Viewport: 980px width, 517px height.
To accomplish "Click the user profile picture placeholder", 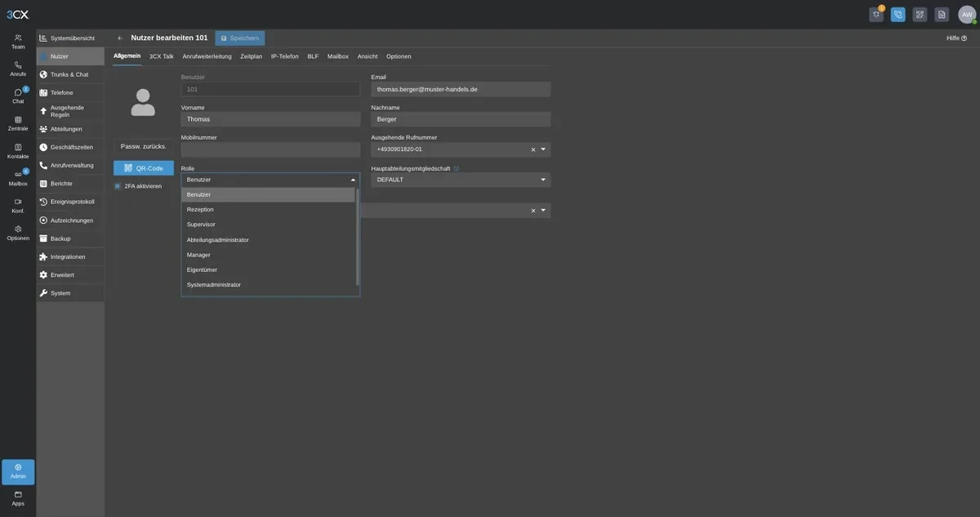I will click(x=143, y=102).
